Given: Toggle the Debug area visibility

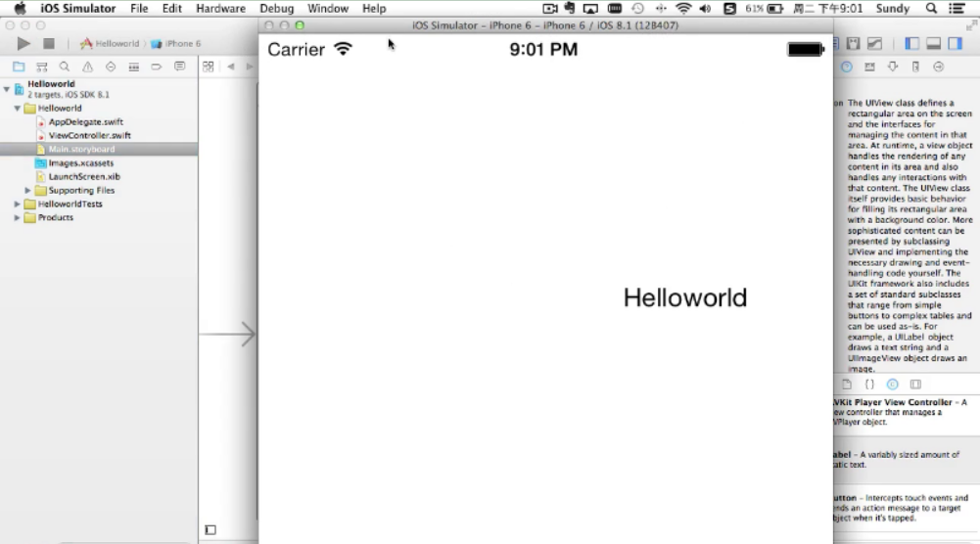Looking at the screenshot, I should 934,44.
